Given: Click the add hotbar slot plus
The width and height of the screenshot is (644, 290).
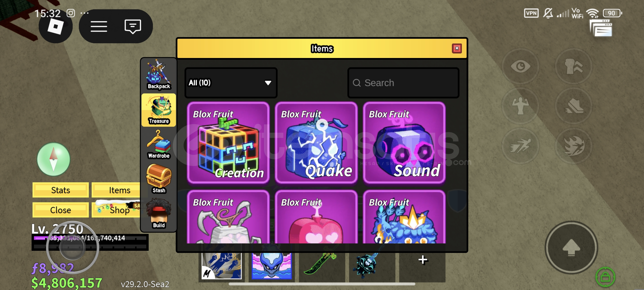Looking at the screenshot, I should 423,260.
